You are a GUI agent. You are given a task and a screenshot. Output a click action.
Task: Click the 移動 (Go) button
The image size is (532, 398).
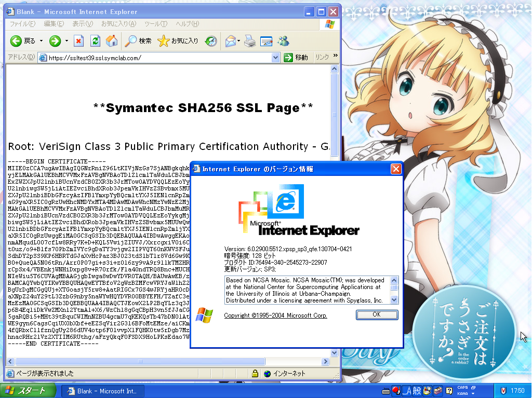tap(296, 58)
